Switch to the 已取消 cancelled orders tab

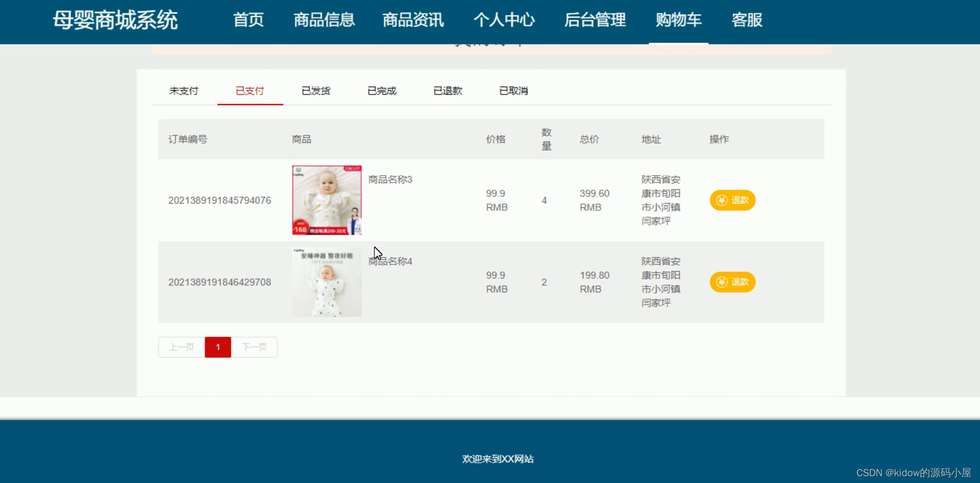(x=513, y=91)
